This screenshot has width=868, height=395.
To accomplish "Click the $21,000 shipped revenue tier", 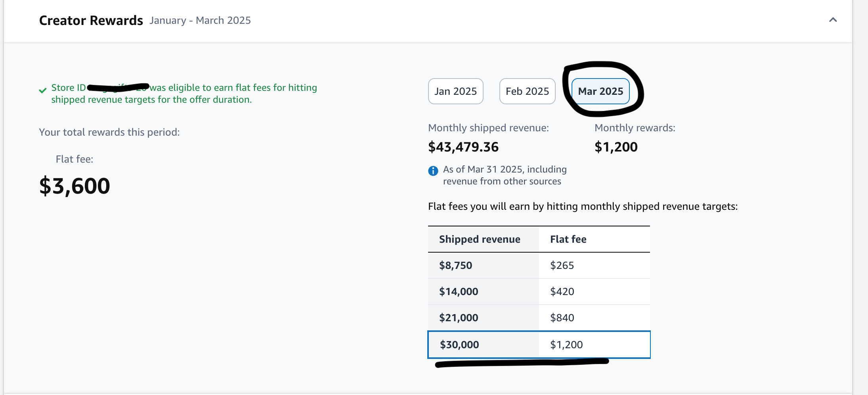I will (459, 318).
